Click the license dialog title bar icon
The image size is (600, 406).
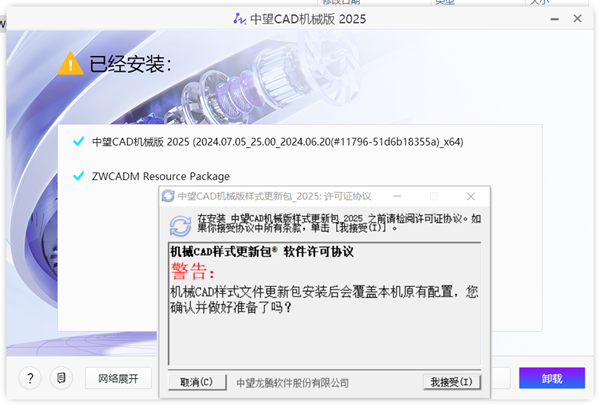(x=168, y=196)
